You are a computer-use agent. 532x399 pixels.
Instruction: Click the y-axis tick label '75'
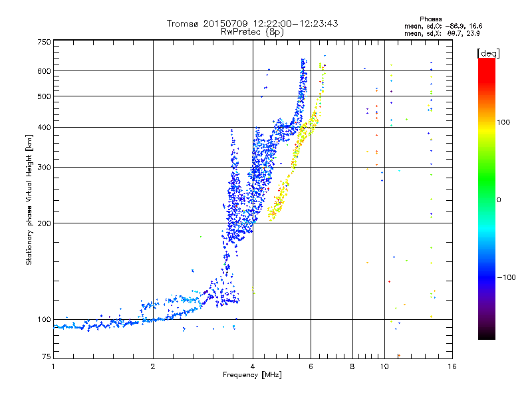47,356
